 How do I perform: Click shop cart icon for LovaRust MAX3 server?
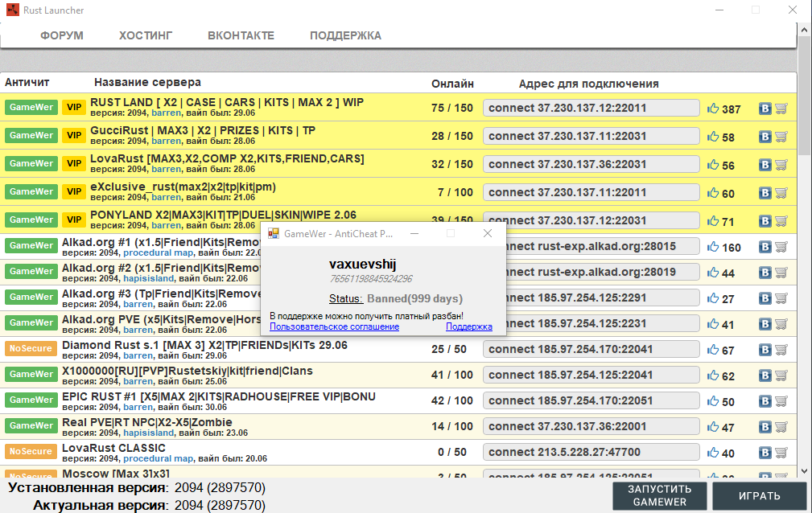[x=781, y=164]
